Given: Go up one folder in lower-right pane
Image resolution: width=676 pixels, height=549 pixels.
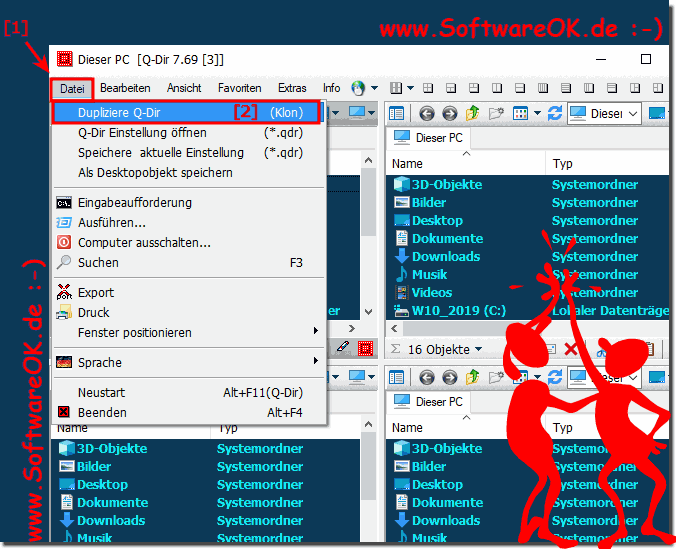Looking at the screenshot, I should tap(473, 377).
